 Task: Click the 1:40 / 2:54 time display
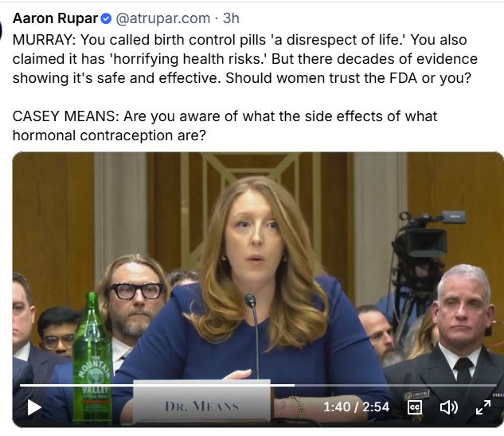[356, 407]
